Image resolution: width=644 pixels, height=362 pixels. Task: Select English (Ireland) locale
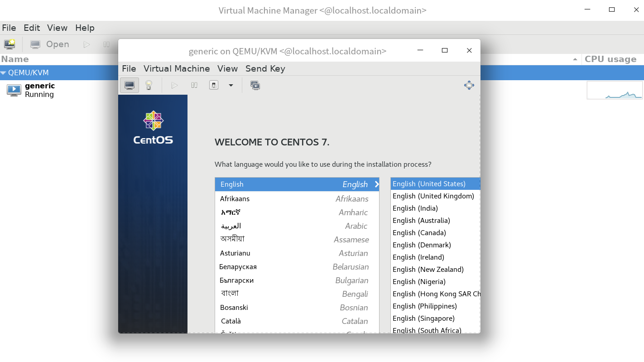pos(435,257)
